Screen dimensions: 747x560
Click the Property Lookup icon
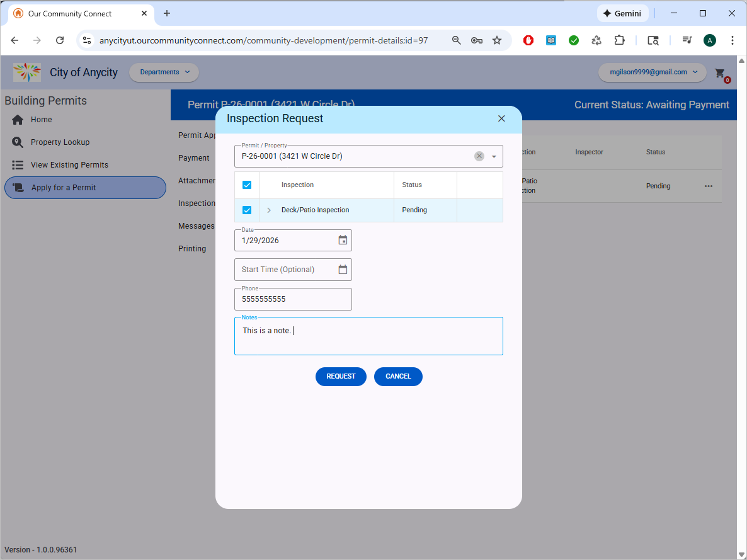coord(18,142)
